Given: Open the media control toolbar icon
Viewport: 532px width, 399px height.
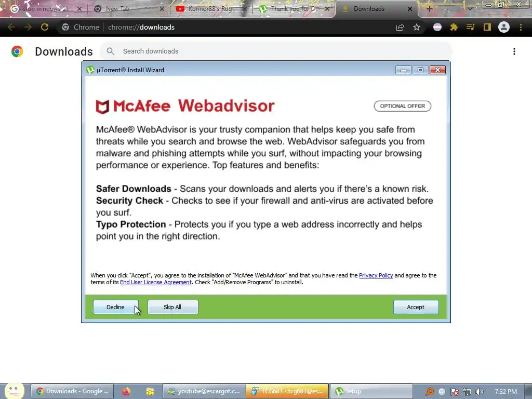Looking at the screenshot, I should pos(470,27).
